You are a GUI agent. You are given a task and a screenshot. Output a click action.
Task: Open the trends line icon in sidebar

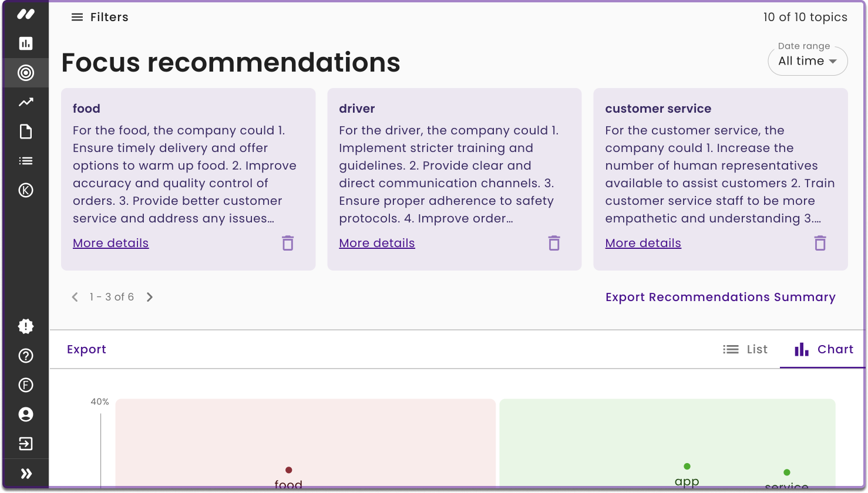click(x=26, y=102)
